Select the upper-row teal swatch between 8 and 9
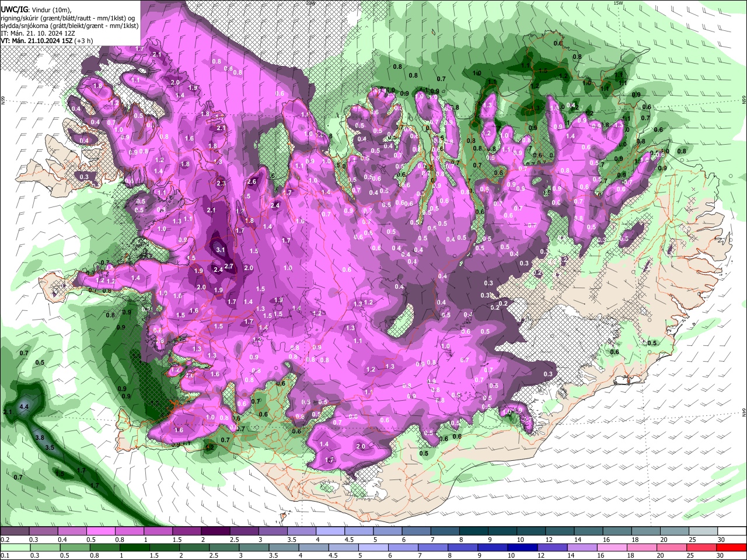747x560 pixels. 474,531
